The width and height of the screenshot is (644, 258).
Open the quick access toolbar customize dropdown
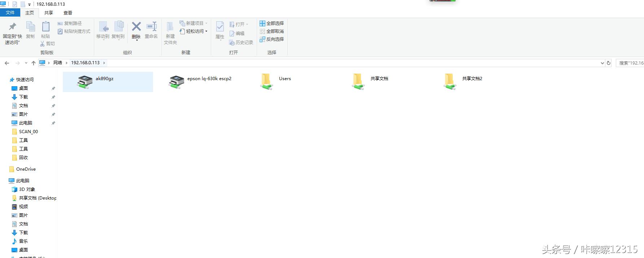click(x=29, y=4)
